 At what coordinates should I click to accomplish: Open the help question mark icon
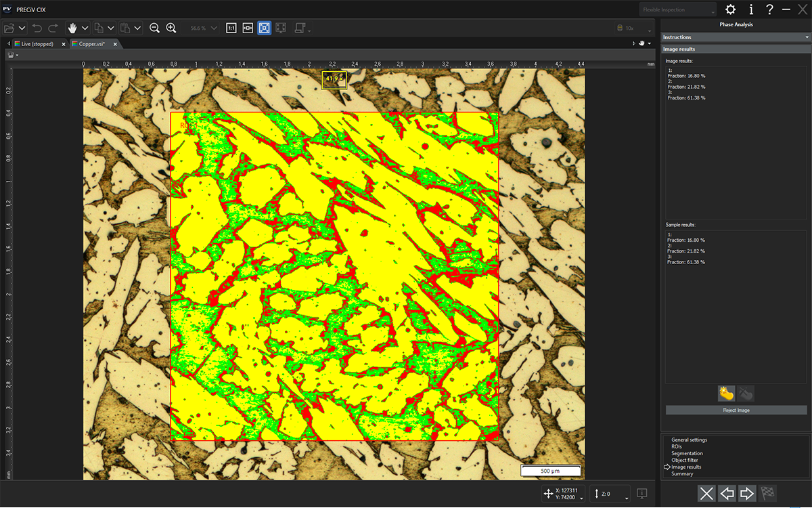769,9
